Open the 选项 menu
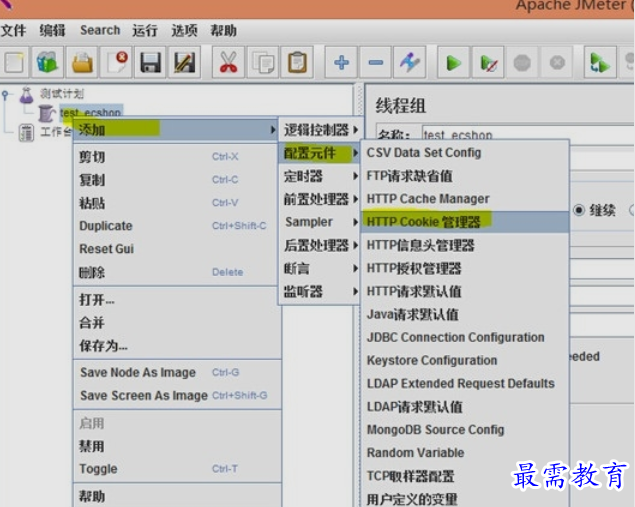This screenshot has height=507, width=635. (x=184, y=30)
